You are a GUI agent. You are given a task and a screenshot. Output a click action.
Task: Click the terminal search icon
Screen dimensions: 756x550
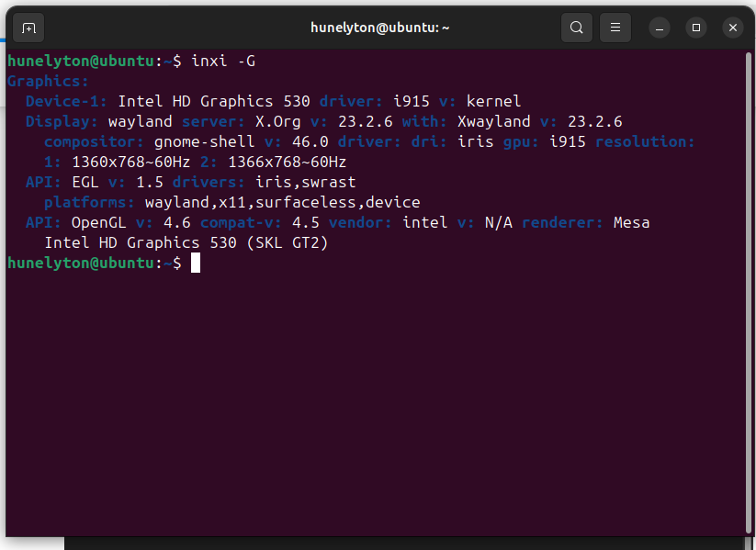[x=577, y=28]
